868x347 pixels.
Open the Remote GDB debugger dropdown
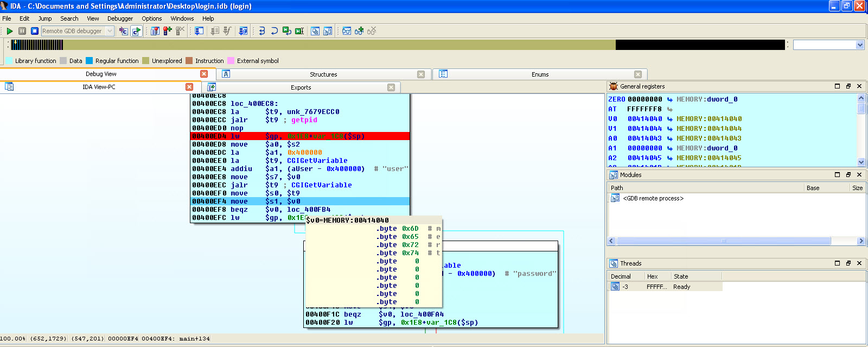[x=110, y=31]
